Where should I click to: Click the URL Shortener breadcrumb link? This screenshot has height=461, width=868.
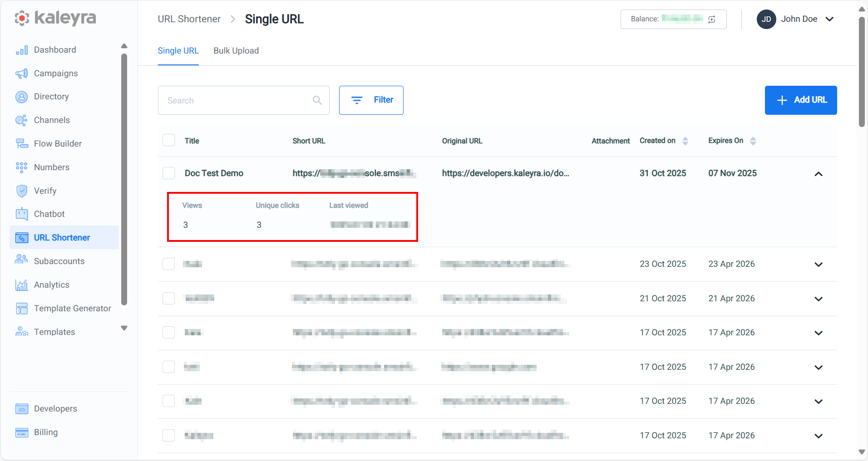(x=189, y=19)
